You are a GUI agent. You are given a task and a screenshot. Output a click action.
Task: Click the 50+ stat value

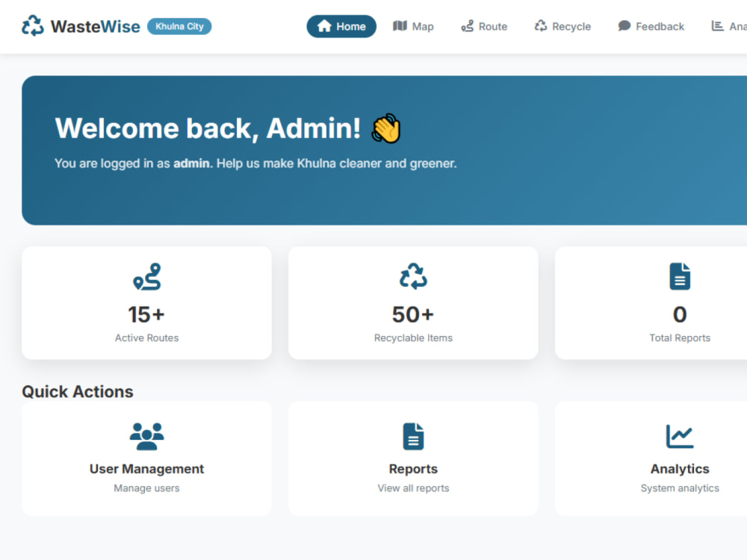click(x=413, y=314)
